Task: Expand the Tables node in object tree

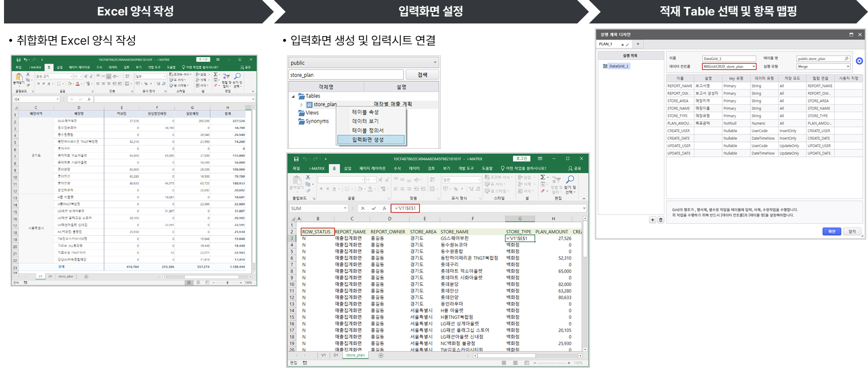Action: pos(294,96)
